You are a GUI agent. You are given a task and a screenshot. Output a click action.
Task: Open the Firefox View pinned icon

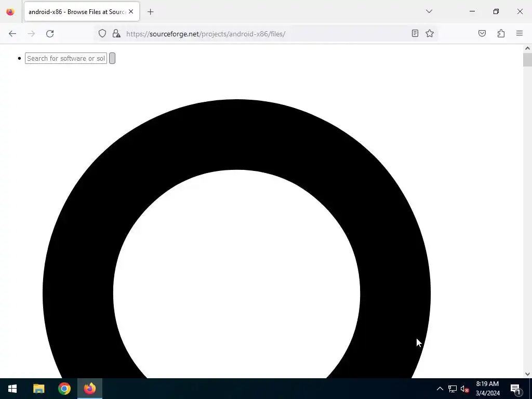pos(10,12)
